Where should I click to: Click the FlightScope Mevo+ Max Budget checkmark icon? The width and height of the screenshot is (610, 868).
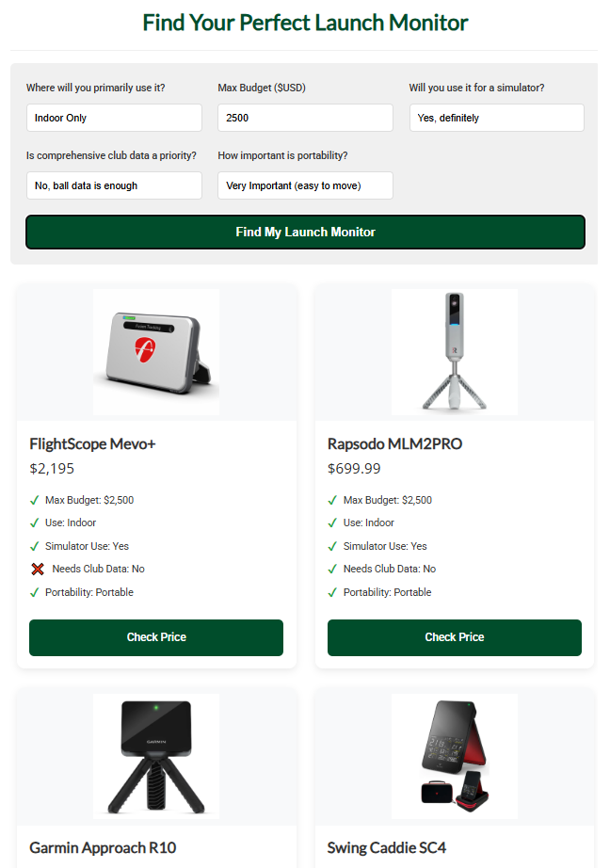tap(34, 501)
